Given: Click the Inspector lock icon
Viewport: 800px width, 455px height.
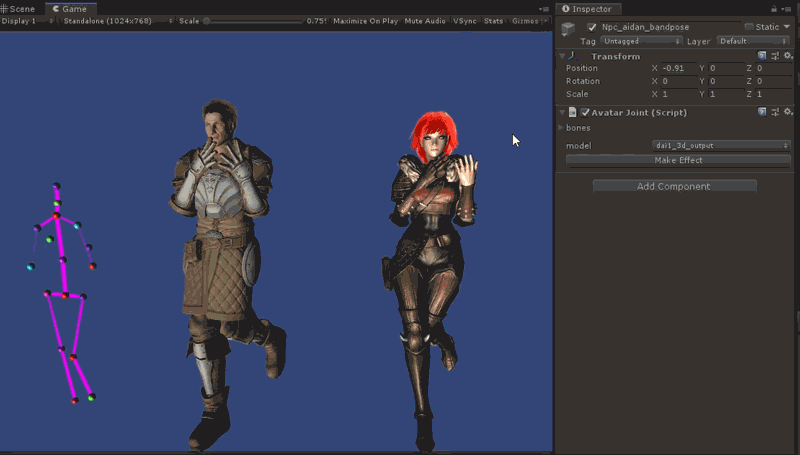Looking at the screenshot, I should pos(774,9).
